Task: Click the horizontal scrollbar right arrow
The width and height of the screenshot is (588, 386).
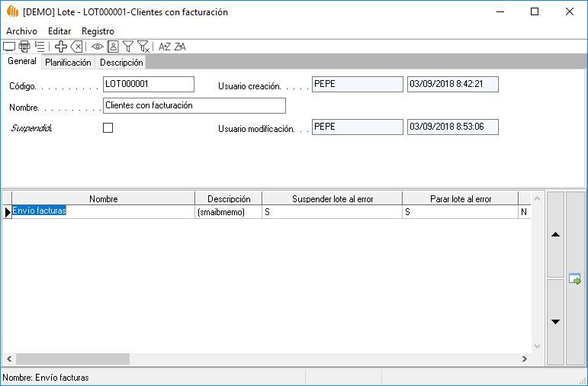Action: tap(525, 359)
